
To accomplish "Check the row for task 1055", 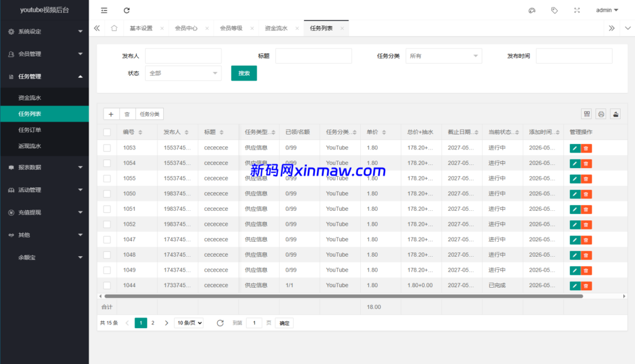I will click(x=107, y=179).
